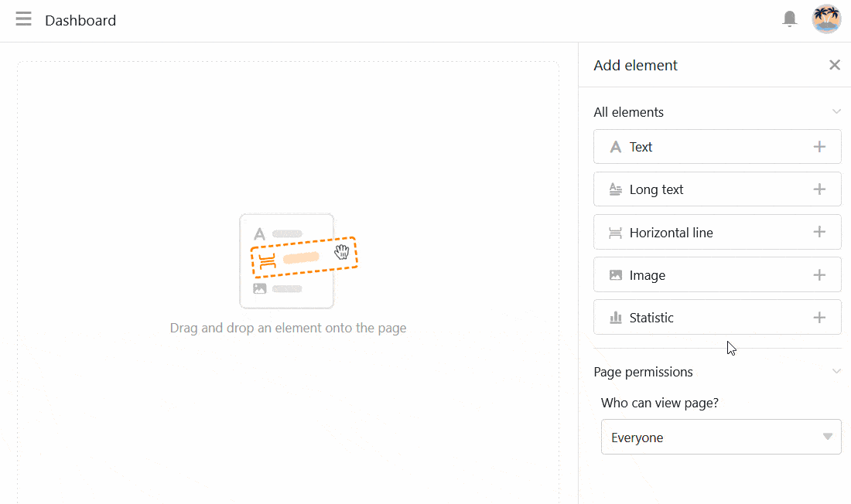Click the plus icon for Horizontal line
This screenshot has height=504, width=851.
tap(819, 232)
